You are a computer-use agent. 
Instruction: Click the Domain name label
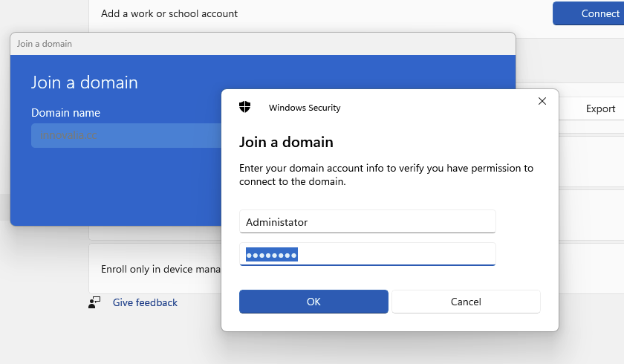coord(65,113)
